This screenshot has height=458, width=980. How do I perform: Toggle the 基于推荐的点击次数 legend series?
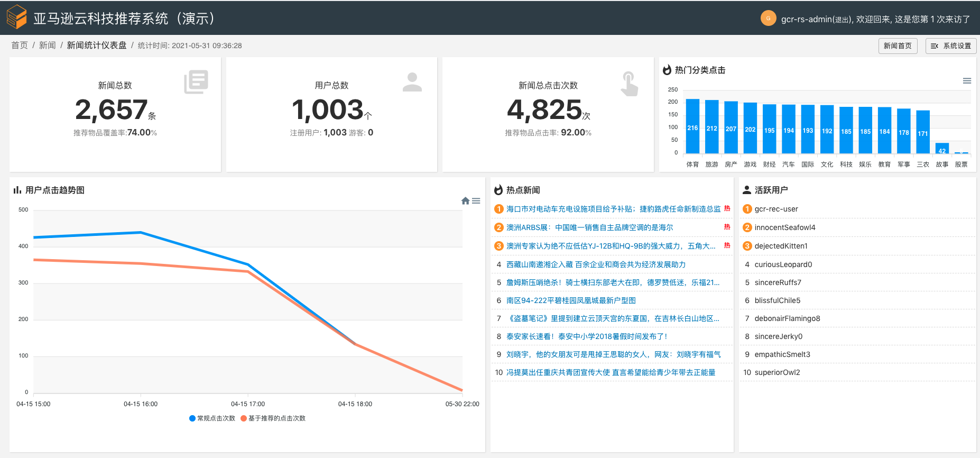tap(273, 418)
